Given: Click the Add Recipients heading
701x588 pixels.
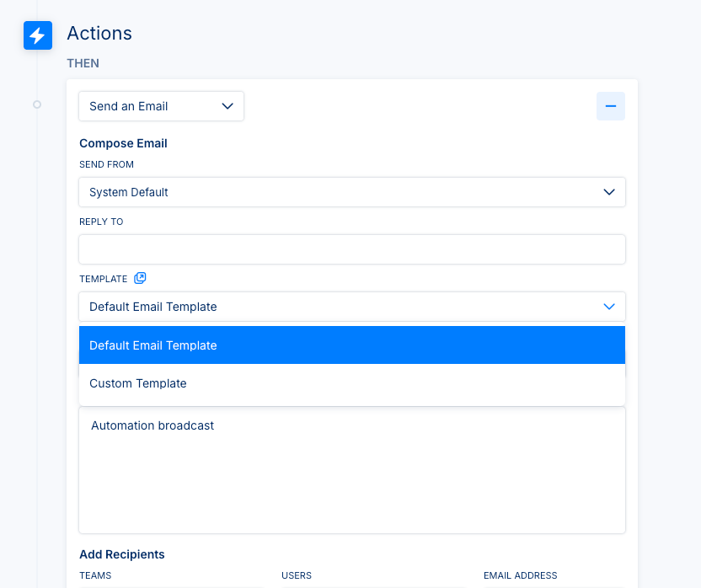Looking at the screenshot, I should click(122, 554).
